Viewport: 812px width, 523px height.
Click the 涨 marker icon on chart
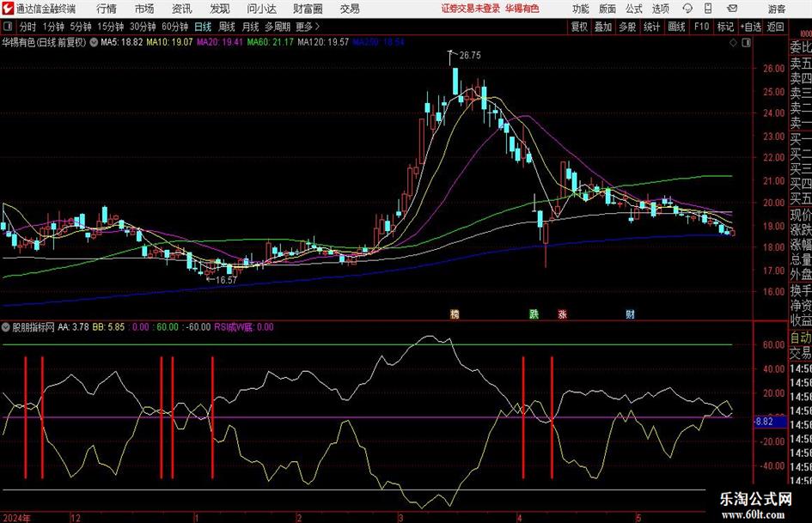click(562, 313)
